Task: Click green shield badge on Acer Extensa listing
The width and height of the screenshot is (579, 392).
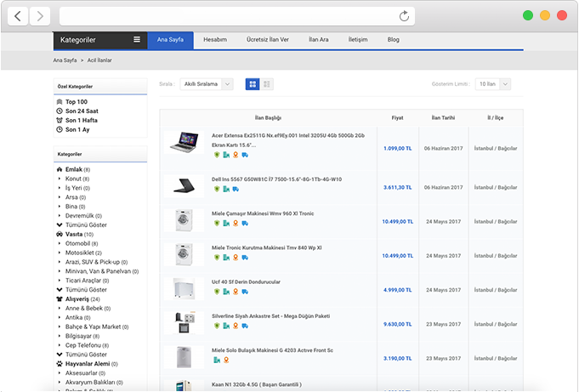Action: [217, 155]
